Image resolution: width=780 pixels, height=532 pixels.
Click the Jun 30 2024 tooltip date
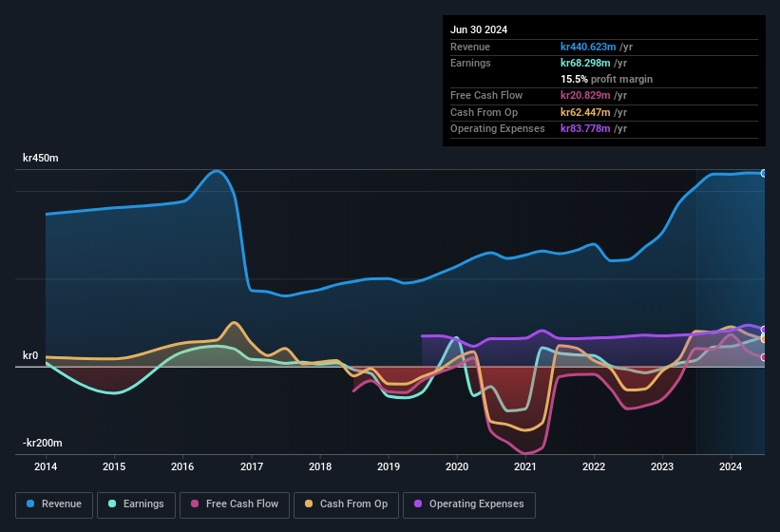coord(479,29)
